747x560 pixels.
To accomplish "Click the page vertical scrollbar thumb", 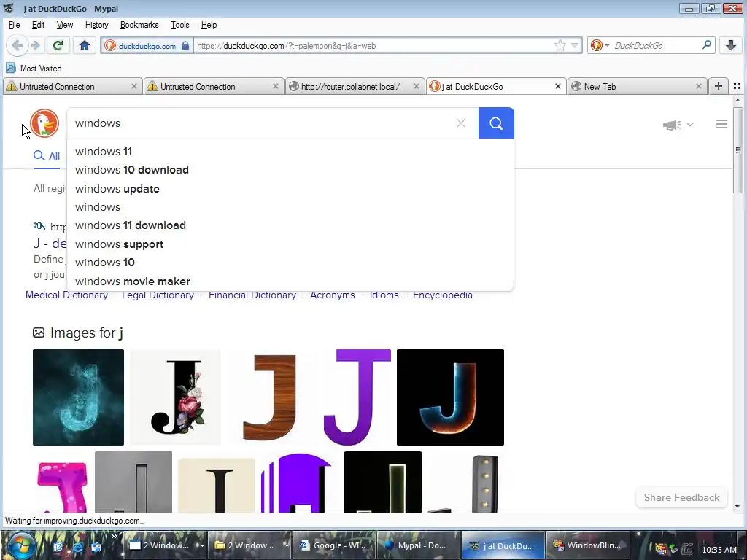I will tap(738, 150).
